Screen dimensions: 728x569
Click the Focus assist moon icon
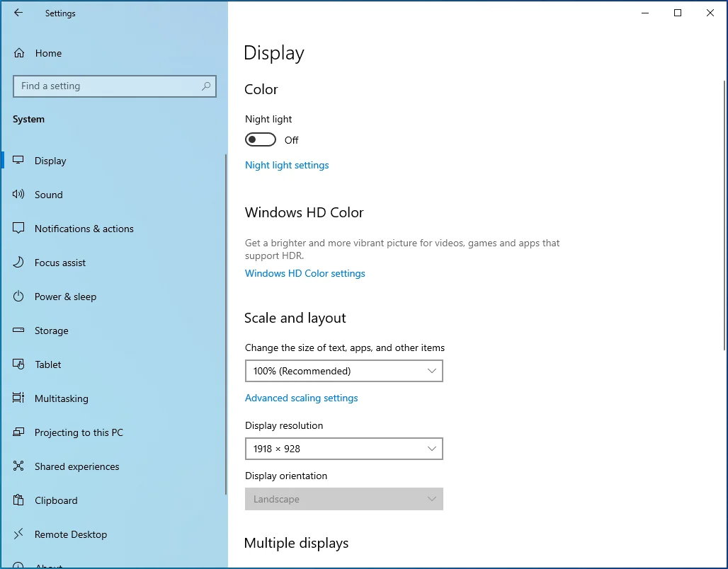(x=18, y=263)
